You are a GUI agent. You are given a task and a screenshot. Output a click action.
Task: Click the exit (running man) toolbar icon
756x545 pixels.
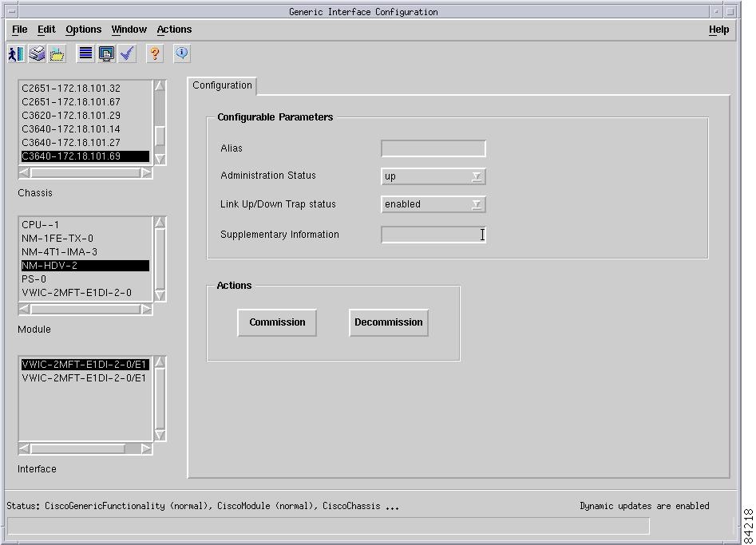click(x=16, y=53)
